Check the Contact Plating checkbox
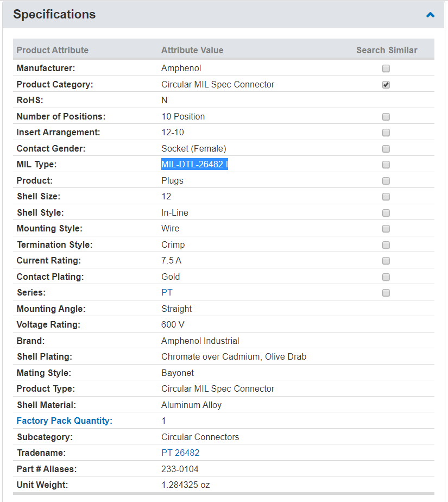This screenshot has height=502, width=448. 386,277
